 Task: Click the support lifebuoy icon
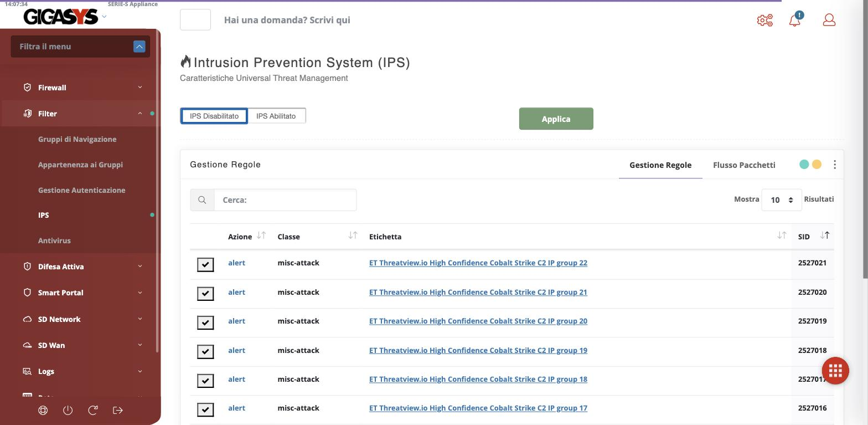click(x=43, y=411)
